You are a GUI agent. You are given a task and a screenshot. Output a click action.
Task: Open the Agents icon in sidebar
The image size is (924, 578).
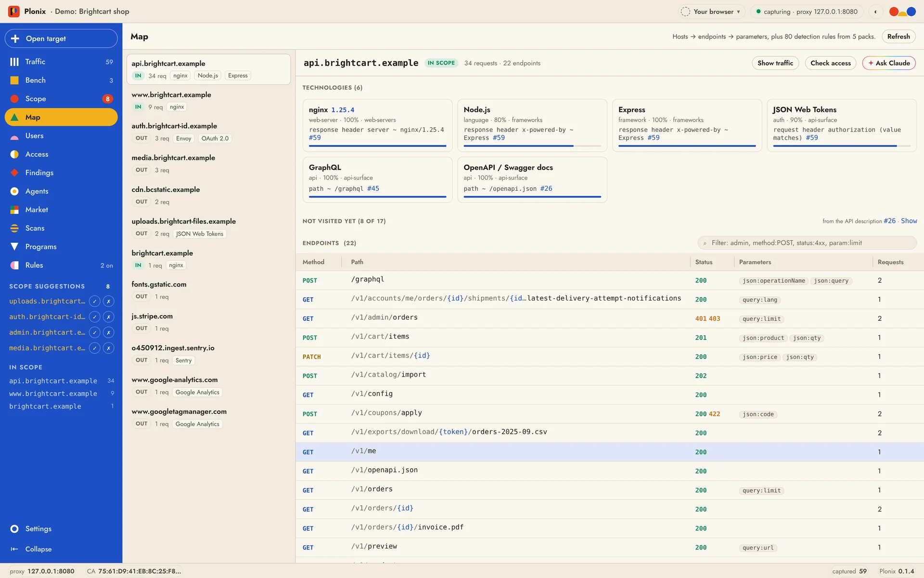pos(14,191)
